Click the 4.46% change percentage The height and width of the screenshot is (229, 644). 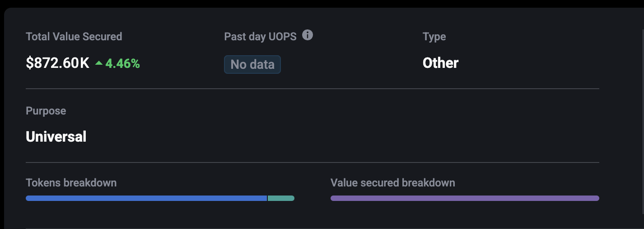click(122, 64)
